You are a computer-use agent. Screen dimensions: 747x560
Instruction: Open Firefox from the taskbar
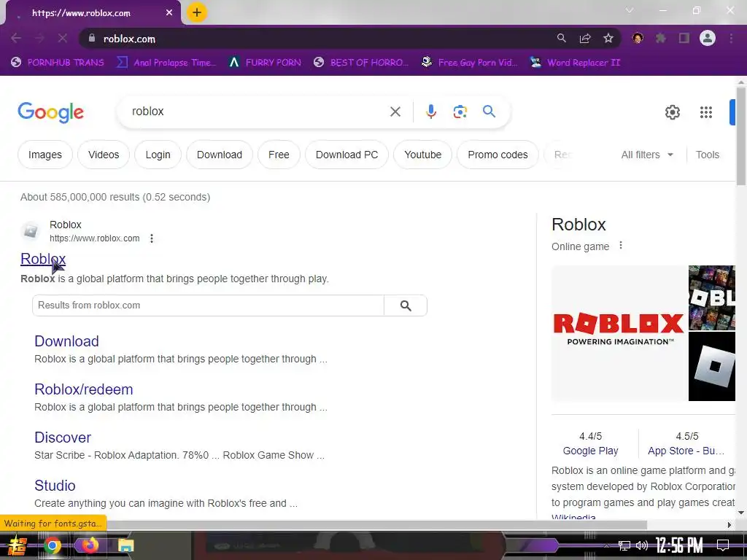pyautogui.click(x=88, y=545)
